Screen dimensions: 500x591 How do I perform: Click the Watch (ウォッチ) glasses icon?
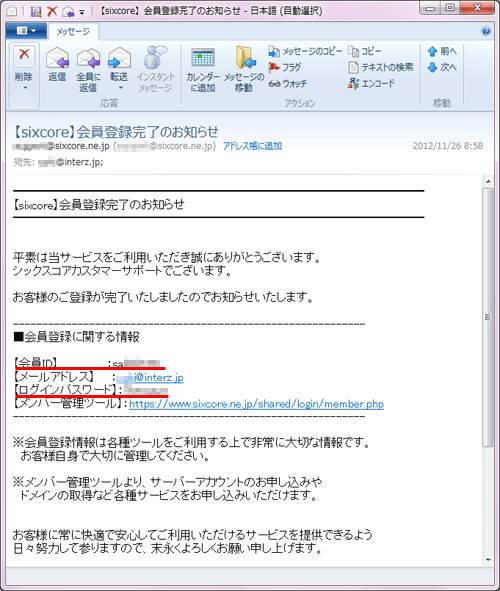[x=275, y=84]
